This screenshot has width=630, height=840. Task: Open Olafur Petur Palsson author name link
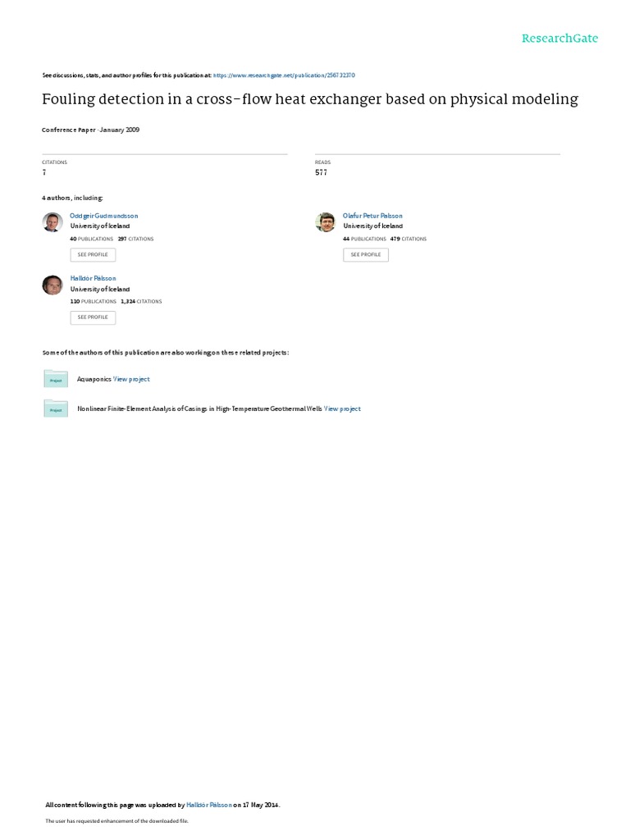[373, 216]
